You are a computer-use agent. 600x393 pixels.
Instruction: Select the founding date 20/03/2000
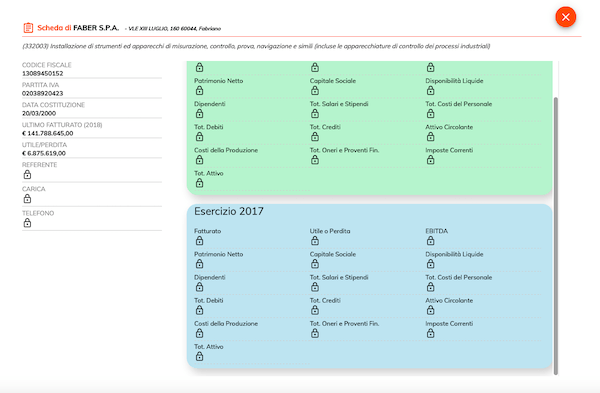click(39, 113)
